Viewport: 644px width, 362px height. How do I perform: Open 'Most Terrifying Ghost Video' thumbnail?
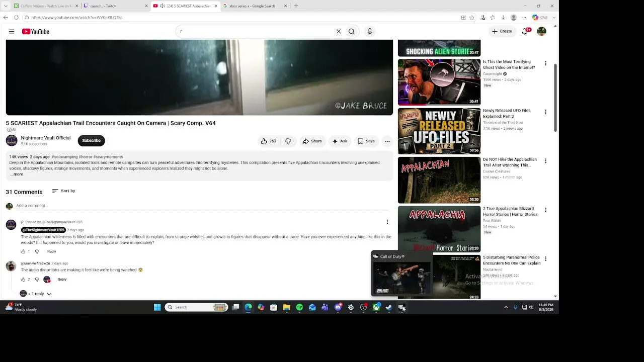[439, 82]
